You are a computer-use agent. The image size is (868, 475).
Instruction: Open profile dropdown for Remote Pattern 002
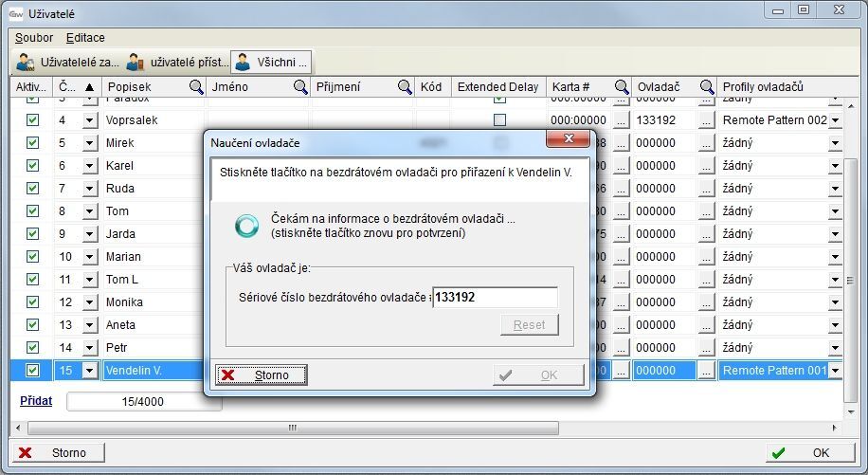pos(835,121)
